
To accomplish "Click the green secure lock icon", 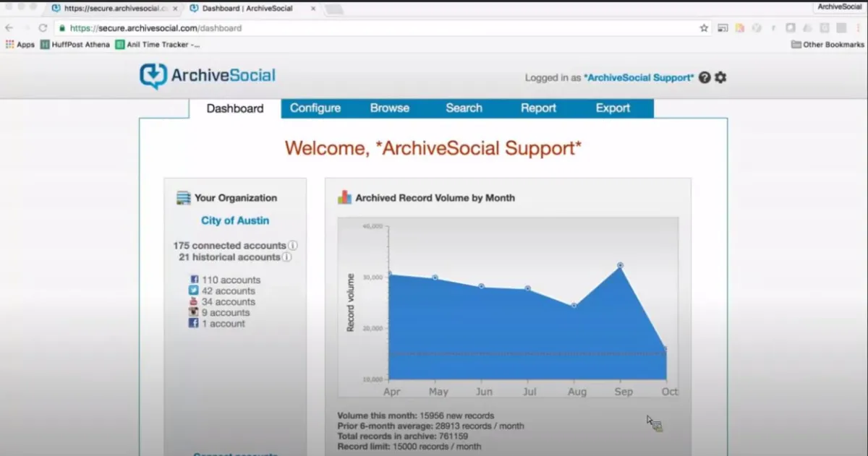I will point(62,28).
